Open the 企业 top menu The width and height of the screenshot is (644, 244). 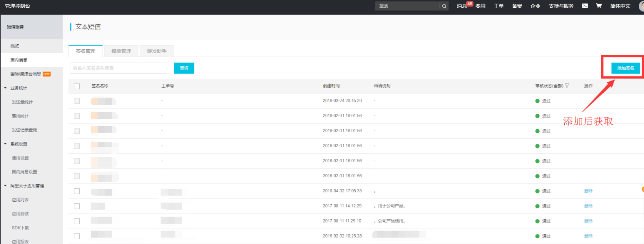(535, 6)
